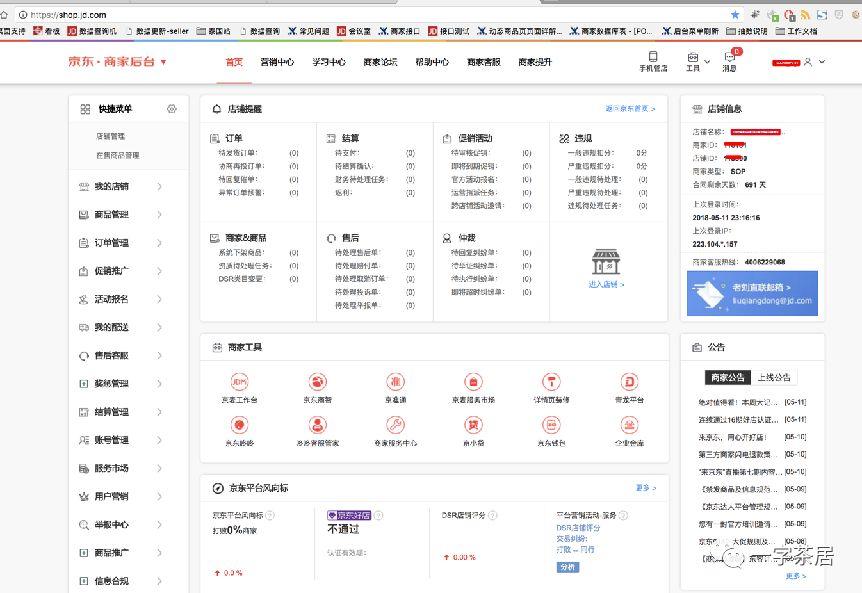Open the 消息 messages icon with badge
862x593 pixels.
(730, 57)
